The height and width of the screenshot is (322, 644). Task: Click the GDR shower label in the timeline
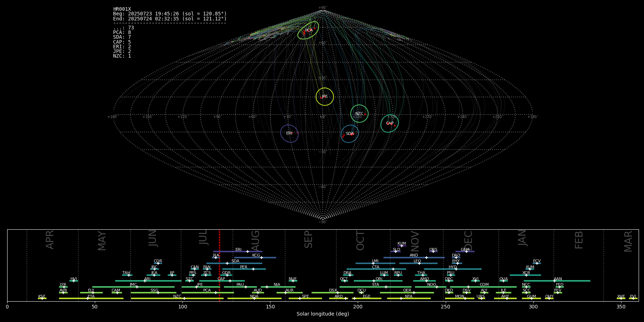click(x=226, y=273)
